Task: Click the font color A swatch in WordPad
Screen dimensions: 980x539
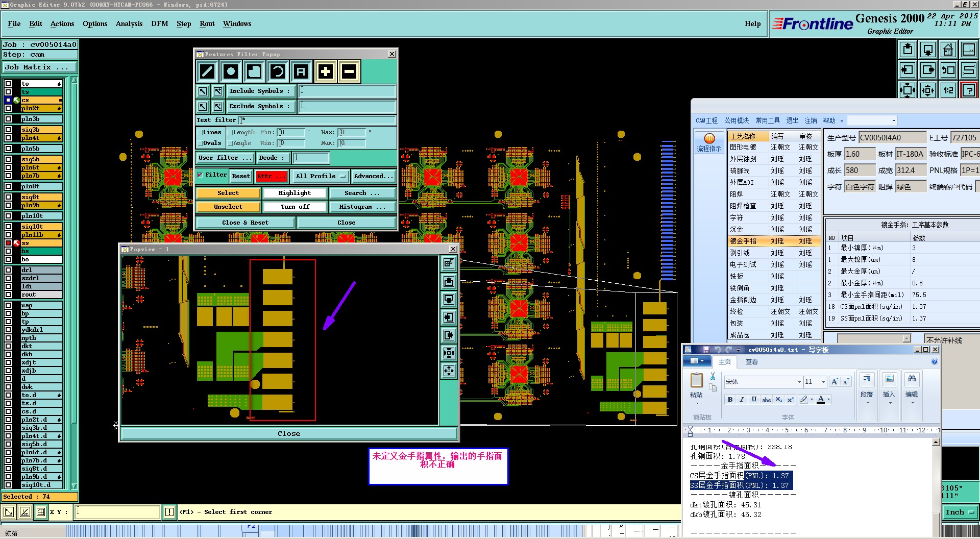Action: [x=821, y=400]
